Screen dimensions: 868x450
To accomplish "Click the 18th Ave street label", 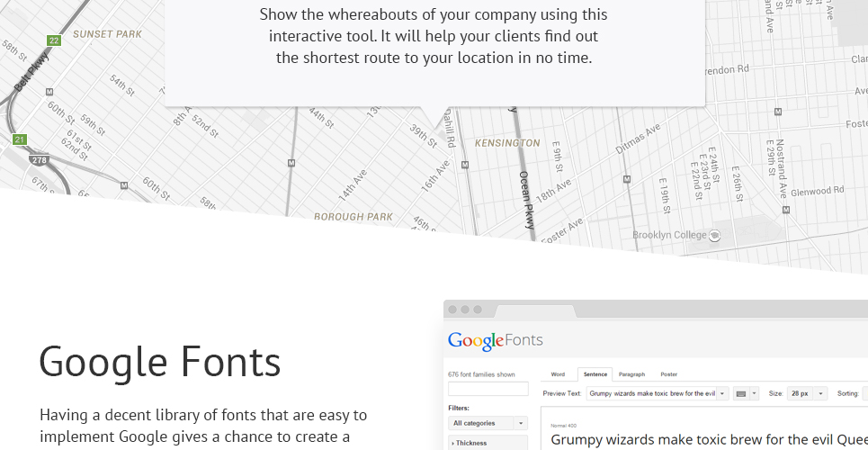I will click(553, 191).
